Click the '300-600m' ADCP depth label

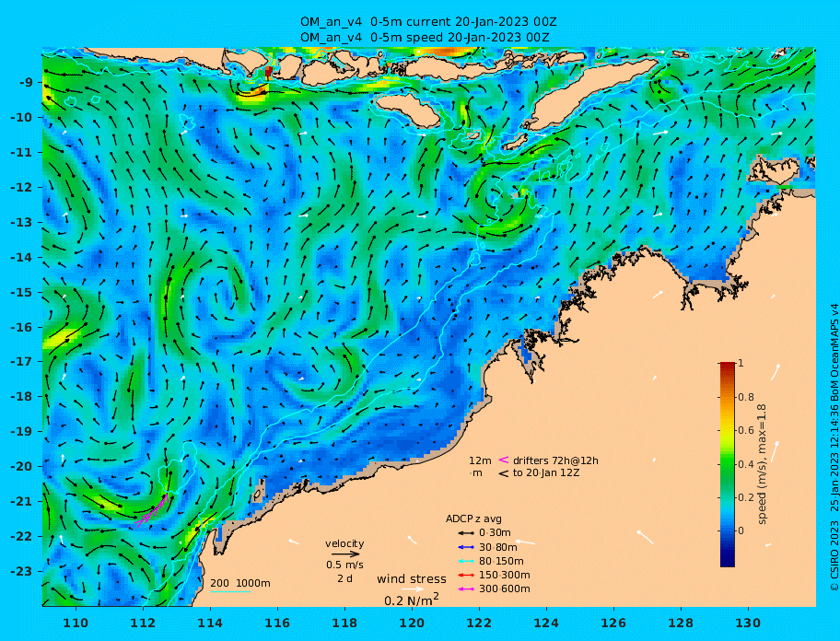[504, 589]
